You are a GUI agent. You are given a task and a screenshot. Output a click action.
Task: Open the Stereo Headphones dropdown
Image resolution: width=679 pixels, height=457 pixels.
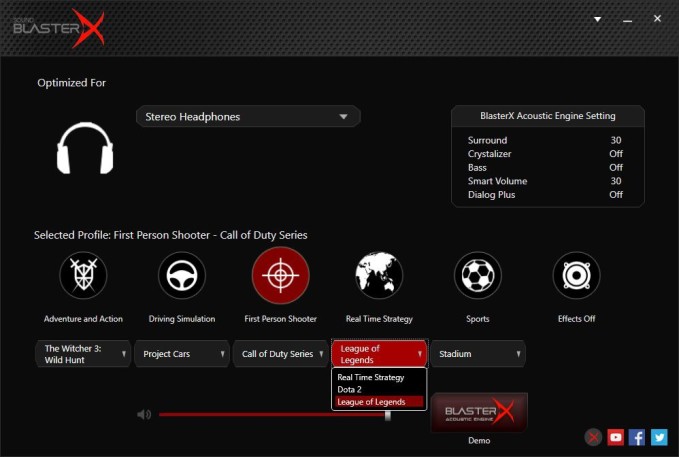(x=248, y=117)
